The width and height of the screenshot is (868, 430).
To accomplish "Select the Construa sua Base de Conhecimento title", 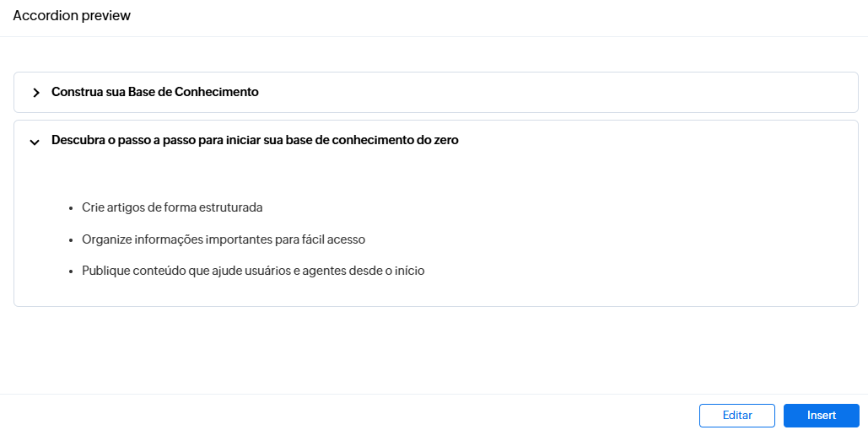I will click(x=154, y=92).
